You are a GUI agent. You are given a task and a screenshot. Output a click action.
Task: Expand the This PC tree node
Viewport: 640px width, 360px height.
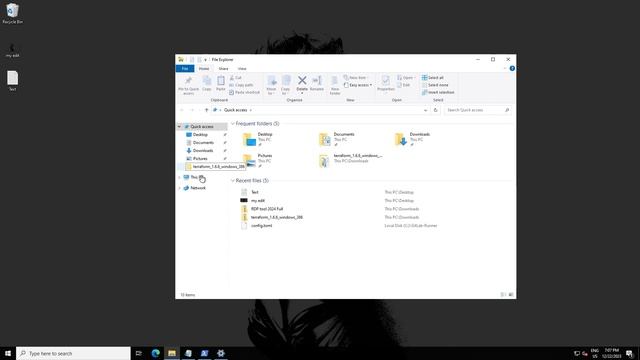click(x=179, y=177)
